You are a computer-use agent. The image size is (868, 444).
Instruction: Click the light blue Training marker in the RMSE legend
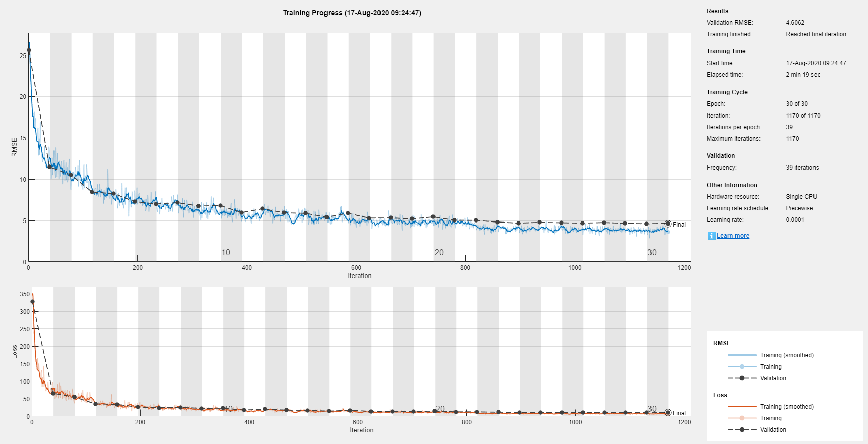[742, 367]
